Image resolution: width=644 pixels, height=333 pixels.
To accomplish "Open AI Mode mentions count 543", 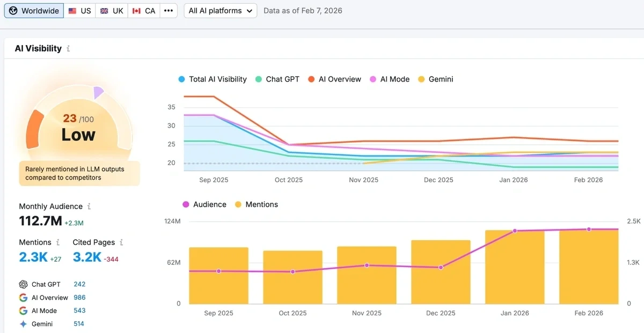I will 79,310.
